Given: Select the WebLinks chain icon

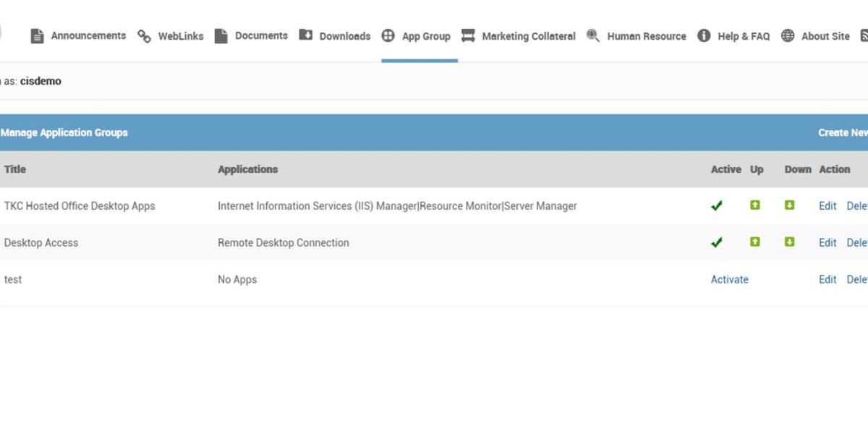Looking at the screenshot, I should (x=143, y=35).
